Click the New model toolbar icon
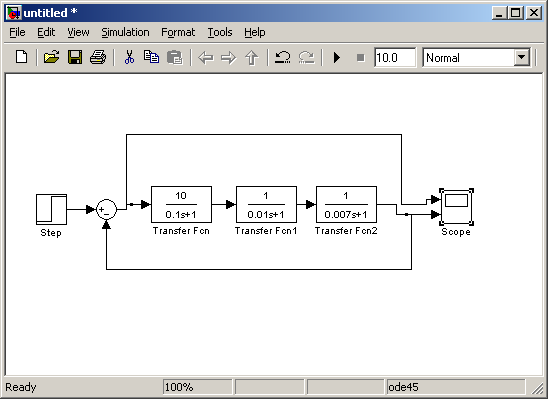The image size is (548, 399). [x=22, y=57]
